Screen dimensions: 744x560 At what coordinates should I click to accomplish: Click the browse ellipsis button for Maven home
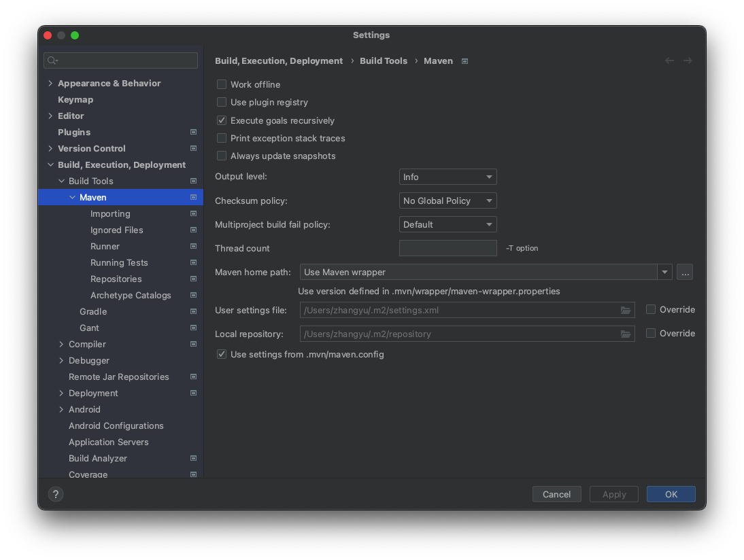click(x=685, y=272)
